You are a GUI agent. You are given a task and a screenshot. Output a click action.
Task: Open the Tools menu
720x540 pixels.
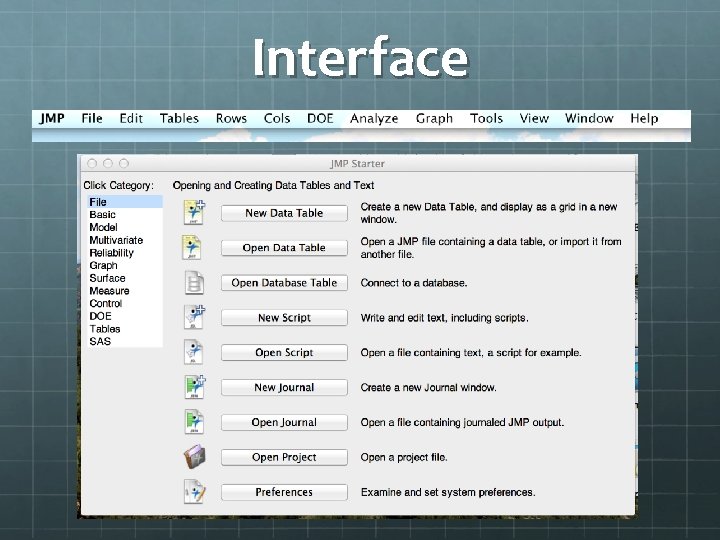(486, 118)
